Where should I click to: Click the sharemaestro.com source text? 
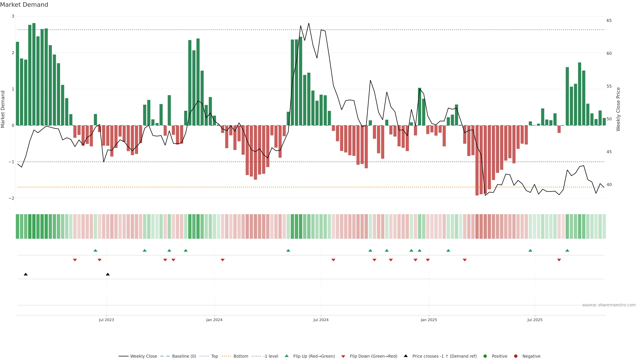coord(609,305)
